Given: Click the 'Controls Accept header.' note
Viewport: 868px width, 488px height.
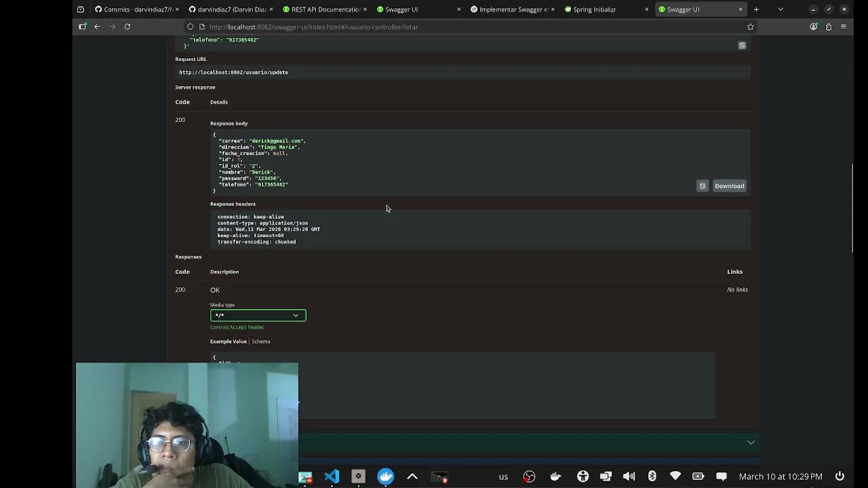Looking at the screenshot, I should (x=237, y=327).
